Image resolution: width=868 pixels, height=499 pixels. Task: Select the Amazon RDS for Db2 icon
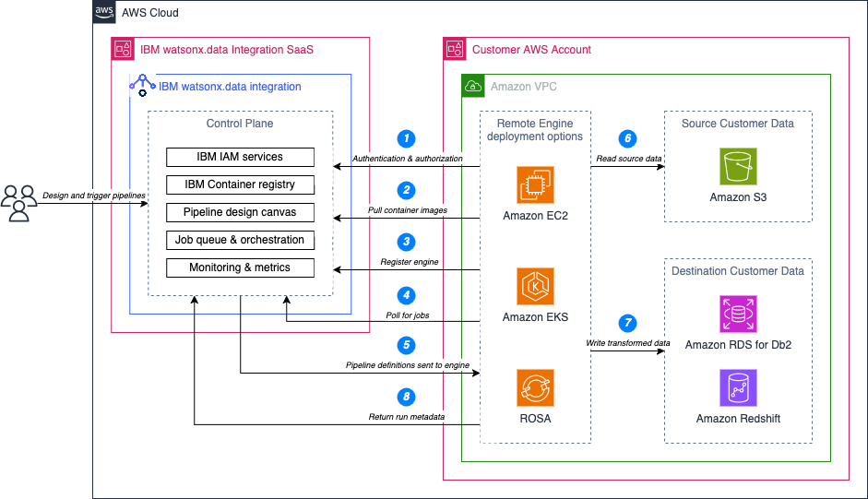coord(738,314)
